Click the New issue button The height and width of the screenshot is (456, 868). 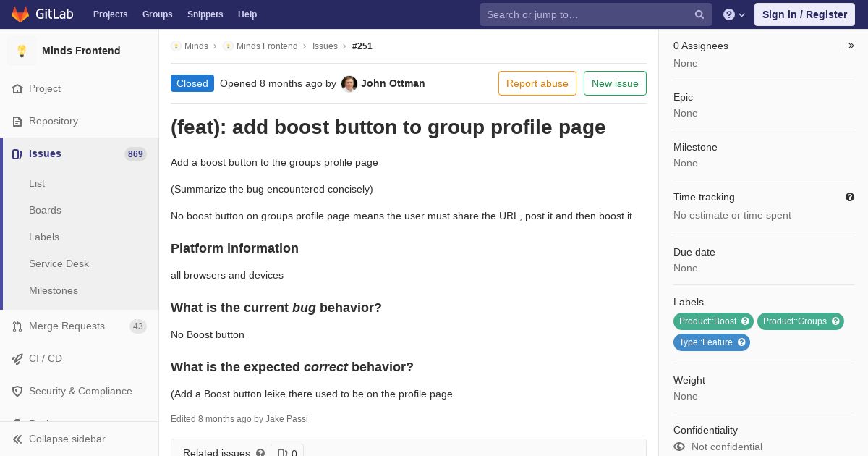click(615, 83)
